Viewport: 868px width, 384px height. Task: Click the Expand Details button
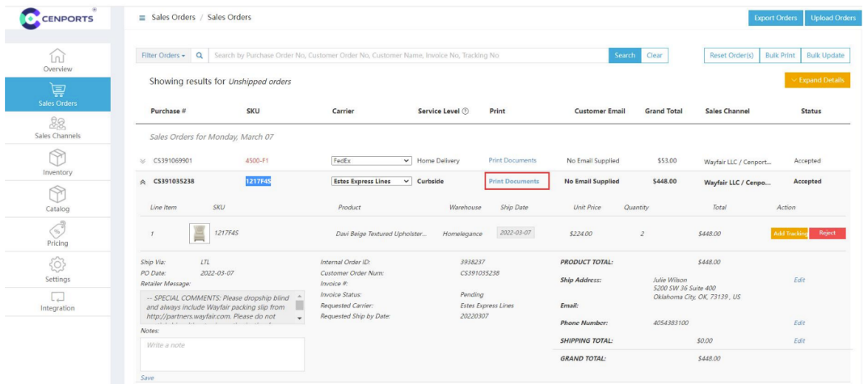tap(817, 81)
